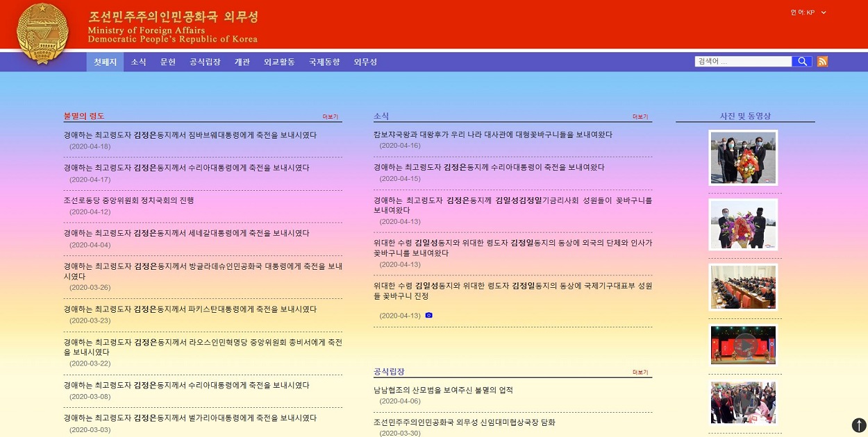Viewport: 868px width, 437px height.
Task: Open second thumbnail with masked men and flowers
Action: [x=743, y=224]
